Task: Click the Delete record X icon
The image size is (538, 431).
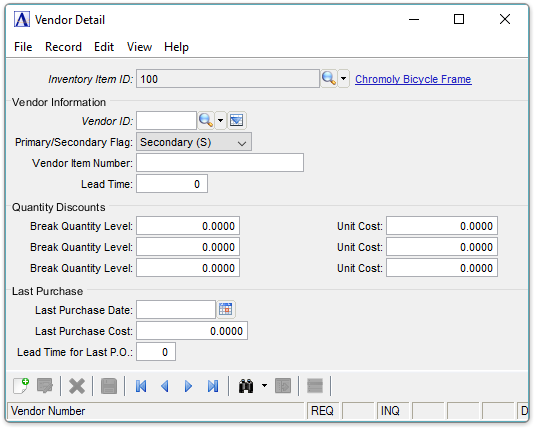Action: coord(77,386)
